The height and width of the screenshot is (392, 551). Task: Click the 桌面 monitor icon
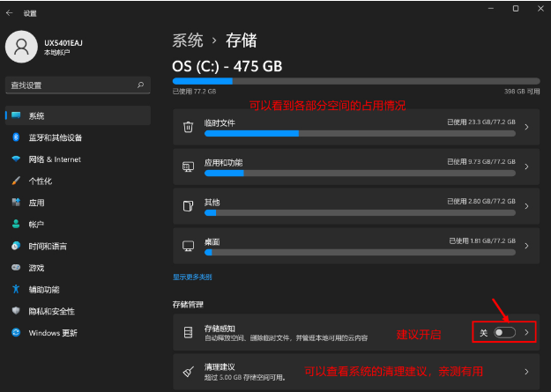point(188,245)
